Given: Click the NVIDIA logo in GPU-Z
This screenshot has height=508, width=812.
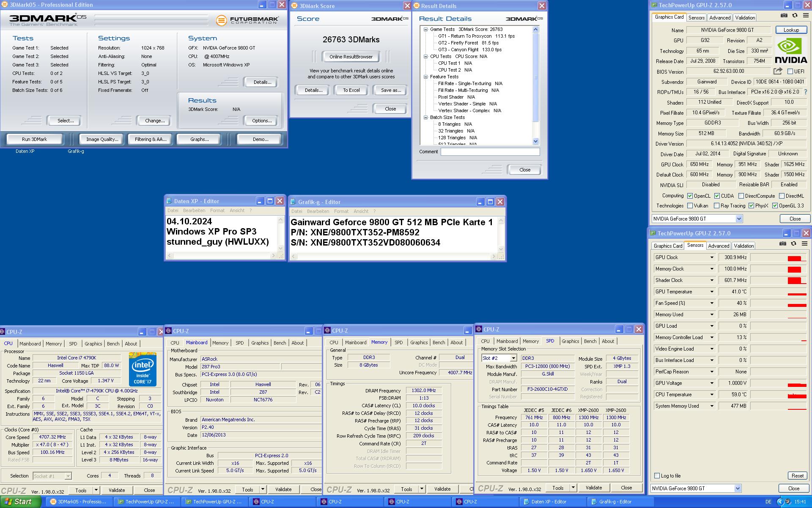Looking at the screenshot, I should pos(791,51).
